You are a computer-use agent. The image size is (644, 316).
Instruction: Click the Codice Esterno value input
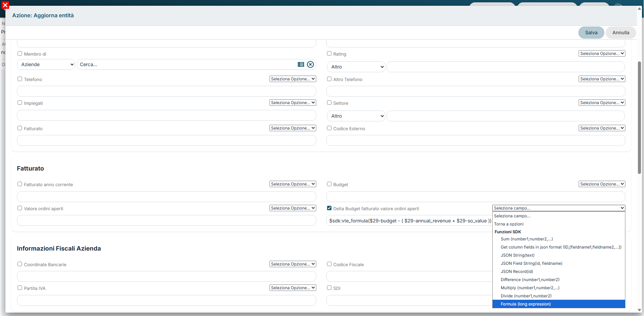476,140
